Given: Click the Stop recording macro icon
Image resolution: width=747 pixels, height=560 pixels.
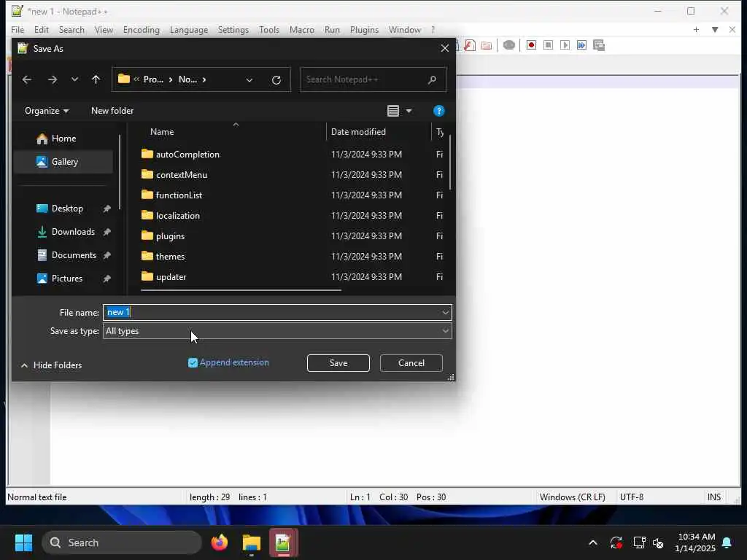Looking at the screenshot, I should tap(549, 45).
